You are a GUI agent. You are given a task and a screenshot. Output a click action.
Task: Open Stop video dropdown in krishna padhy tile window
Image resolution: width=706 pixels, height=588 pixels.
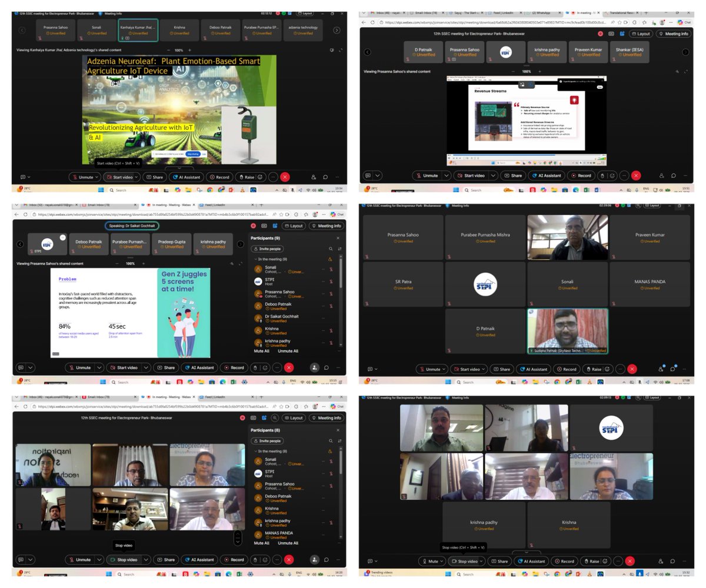[x=481, y=562]
